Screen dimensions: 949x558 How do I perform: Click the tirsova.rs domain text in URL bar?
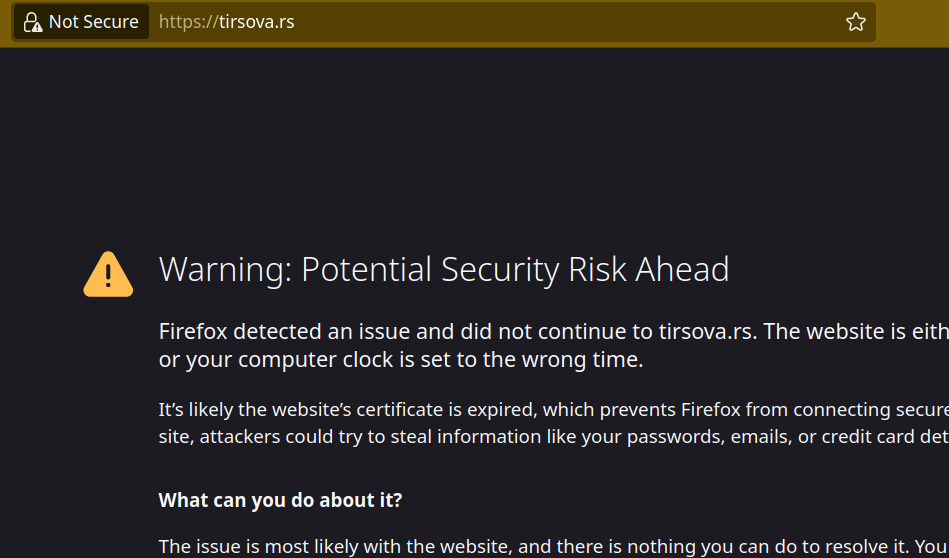click(257, 22)
